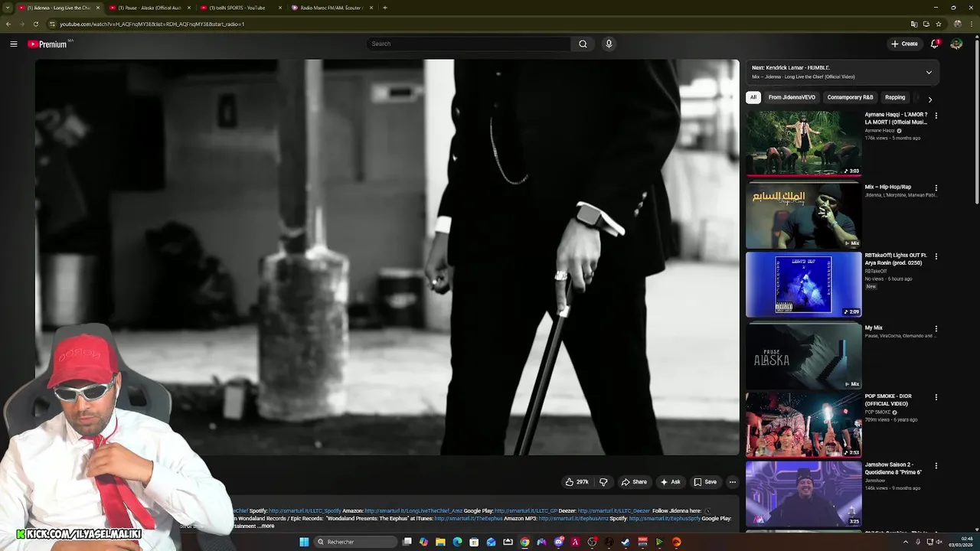Click the YouTube search input field
The width and height of the screenshot is (980, 551).
[x=469, y=44]
